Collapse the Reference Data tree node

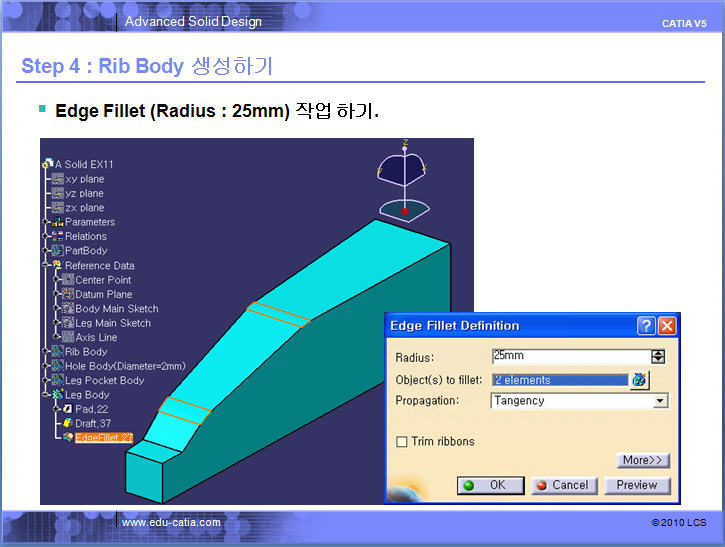pos(46,266)
